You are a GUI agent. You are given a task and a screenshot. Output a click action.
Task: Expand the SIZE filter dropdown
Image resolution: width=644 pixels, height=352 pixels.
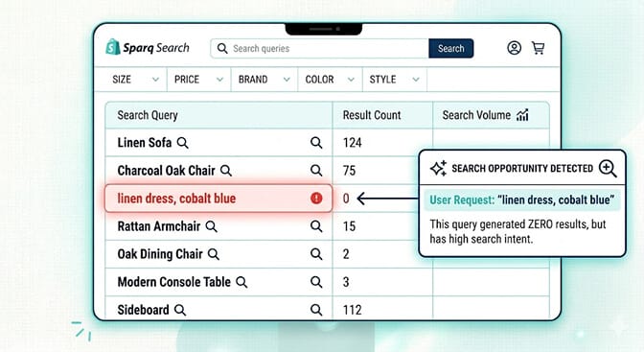[135, 80]
